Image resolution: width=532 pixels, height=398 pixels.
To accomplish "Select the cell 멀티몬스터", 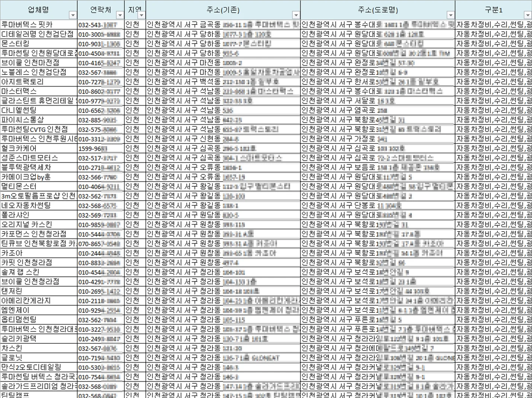I will (x=39, y=186).
